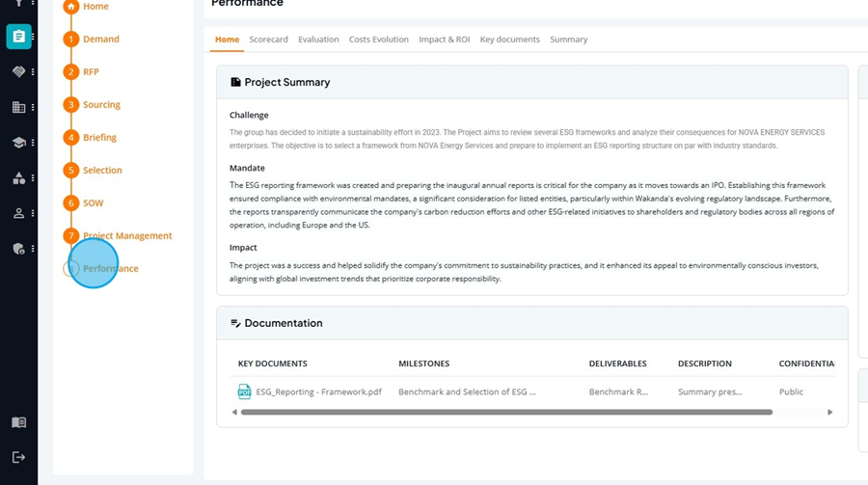Go to the Home step label

point(95,6)
